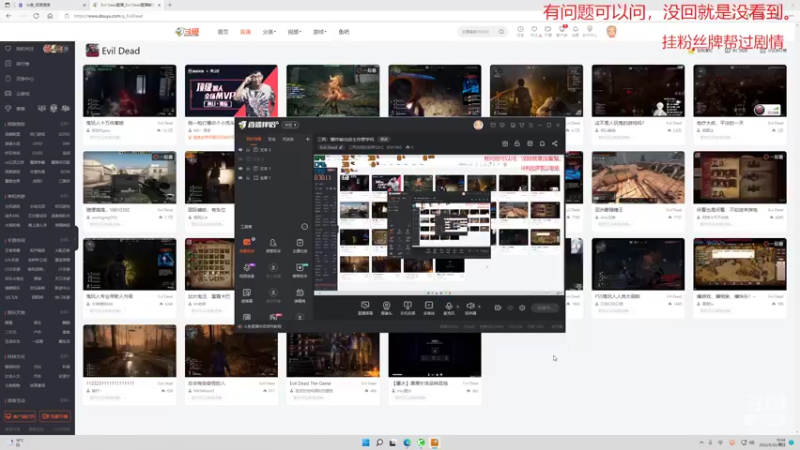Open new browser tab with plus
This screenshot has width=800, height=450.
169,5
